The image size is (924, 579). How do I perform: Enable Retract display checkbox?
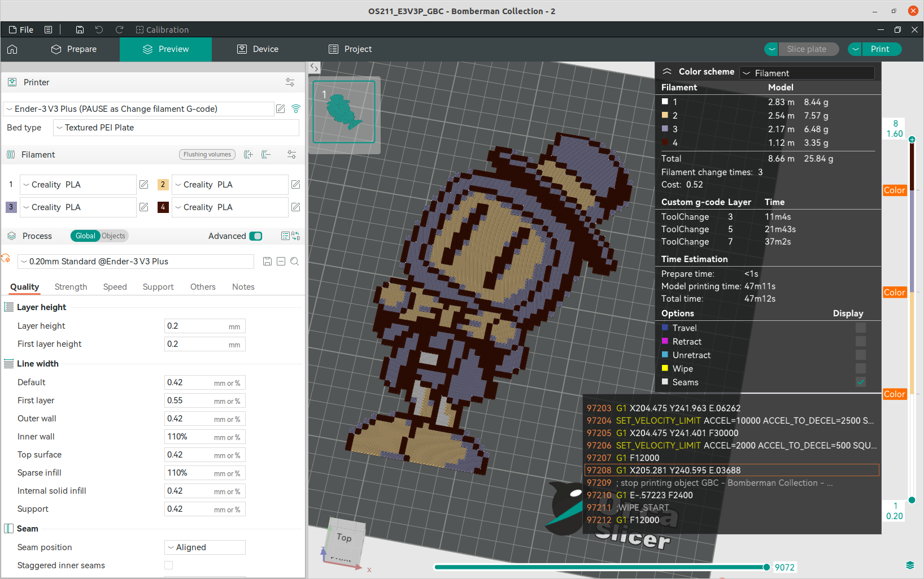[x=861, y=341]
